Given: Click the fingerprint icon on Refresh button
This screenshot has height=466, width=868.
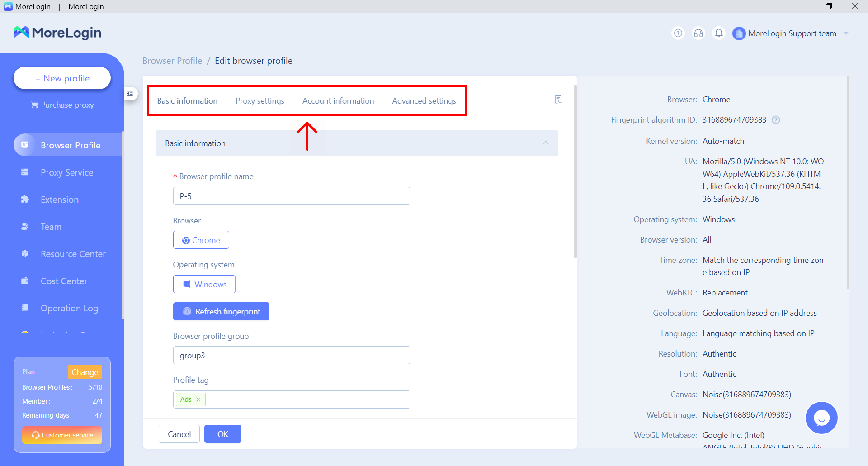Looking at the screenshot, I should [x=187, y=311].
